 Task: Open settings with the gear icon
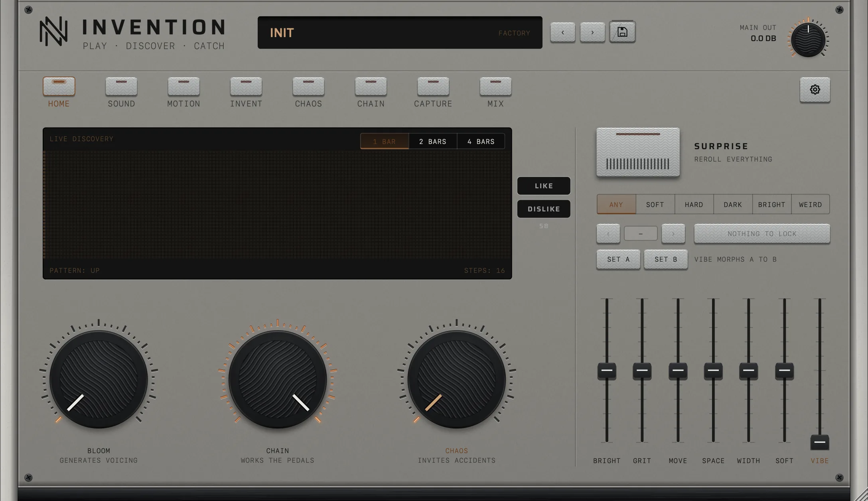coord(815,90)
